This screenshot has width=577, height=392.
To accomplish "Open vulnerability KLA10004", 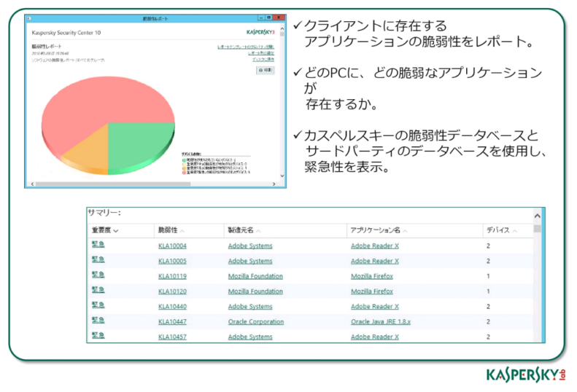I will coord(172,246).
